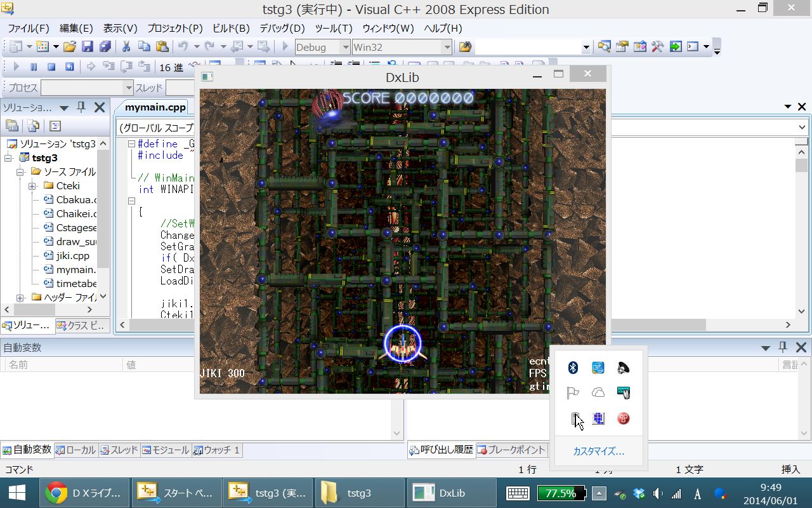Click the clock showing 9:49
The image size is (812, 508).
click(771, 493)
